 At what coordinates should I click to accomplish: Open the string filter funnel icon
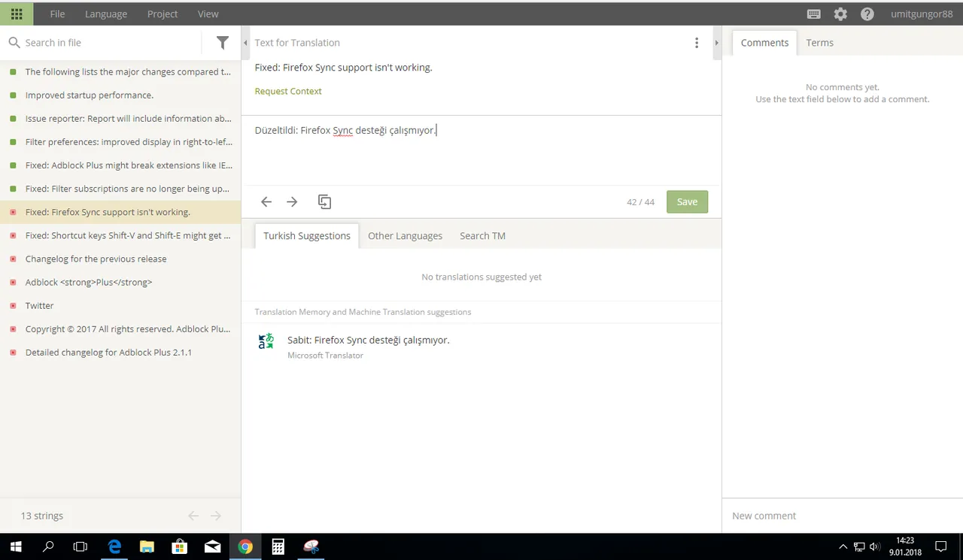click(223, 43)
